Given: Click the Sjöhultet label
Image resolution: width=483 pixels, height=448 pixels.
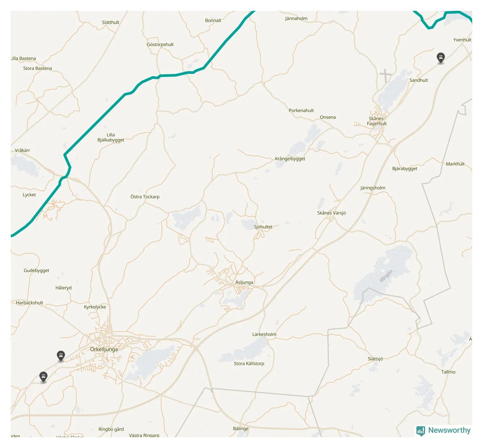Looking at the screenshot, I should pos(263,227).
